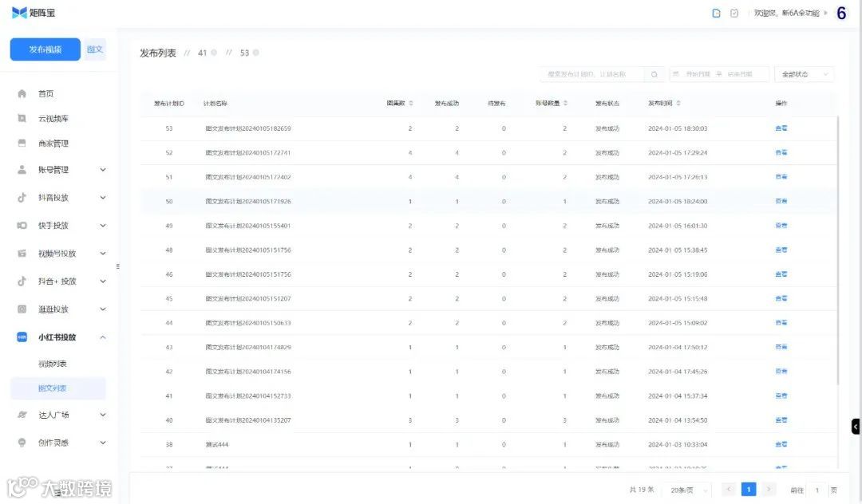
Task: Click 查看 for plan ID 50
Action: point(781,202)
